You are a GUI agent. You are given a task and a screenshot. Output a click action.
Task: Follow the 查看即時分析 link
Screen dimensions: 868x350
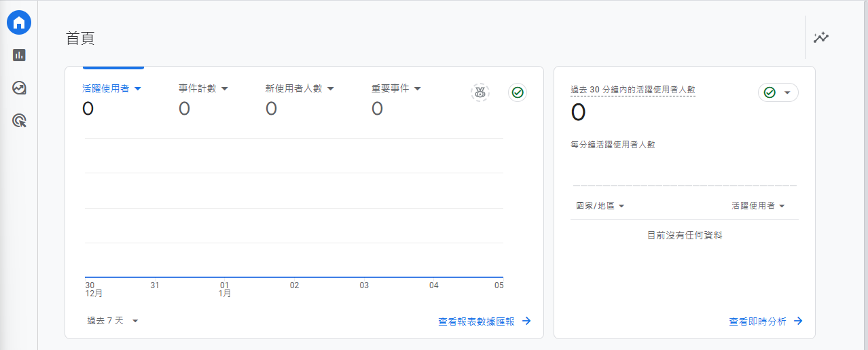tap(765, 321)
